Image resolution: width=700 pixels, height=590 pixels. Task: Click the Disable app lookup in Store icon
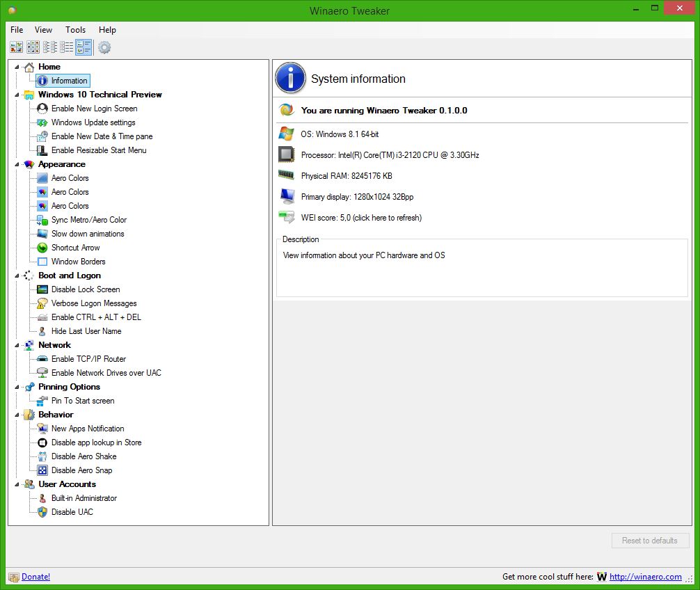click(x=42, y=442)
